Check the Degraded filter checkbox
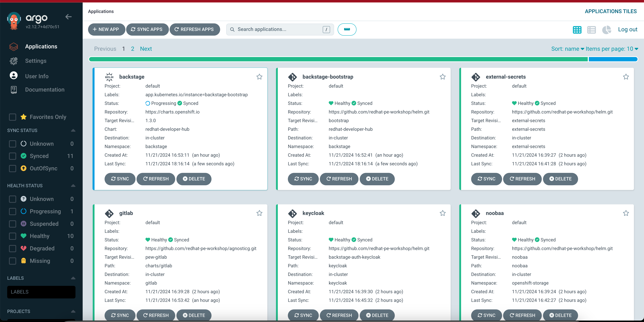The image size is (644, 322). click(13, 249)
